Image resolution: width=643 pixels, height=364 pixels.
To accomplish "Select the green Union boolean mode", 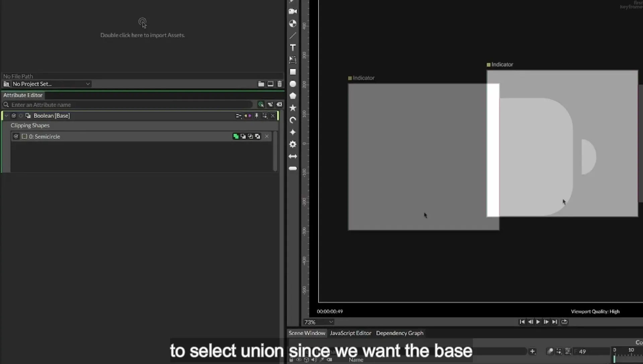I will tap(236, 136).
